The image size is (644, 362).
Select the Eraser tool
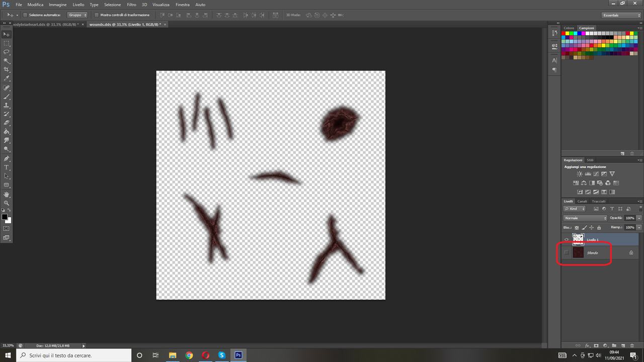pos(7,123)
